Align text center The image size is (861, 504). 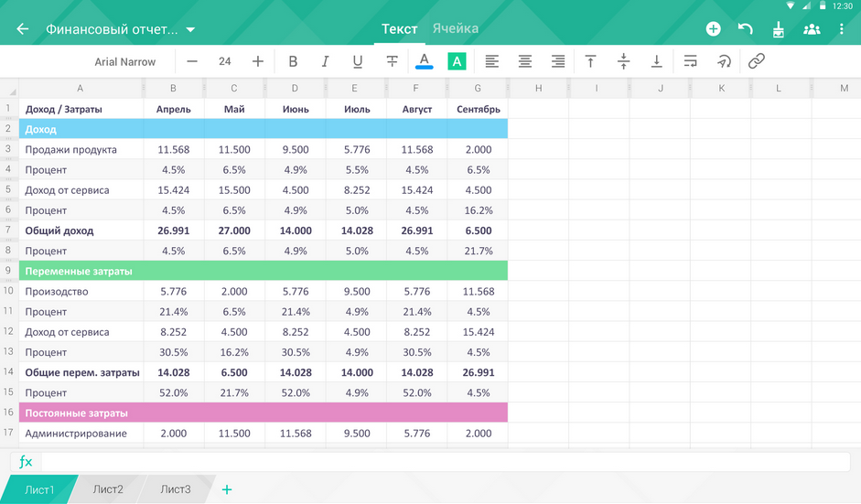click(x=525, y=61)
